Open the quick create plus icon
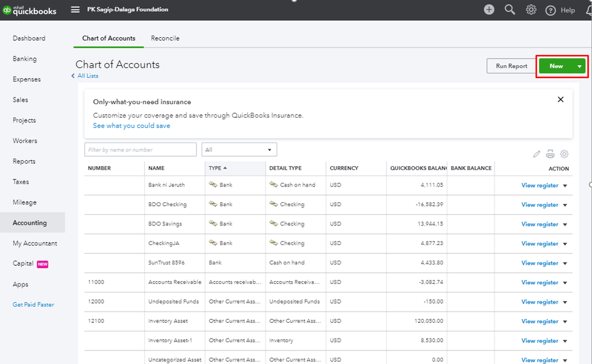The height and width of the screenshot is (364, 592). [x=489, y=9]
